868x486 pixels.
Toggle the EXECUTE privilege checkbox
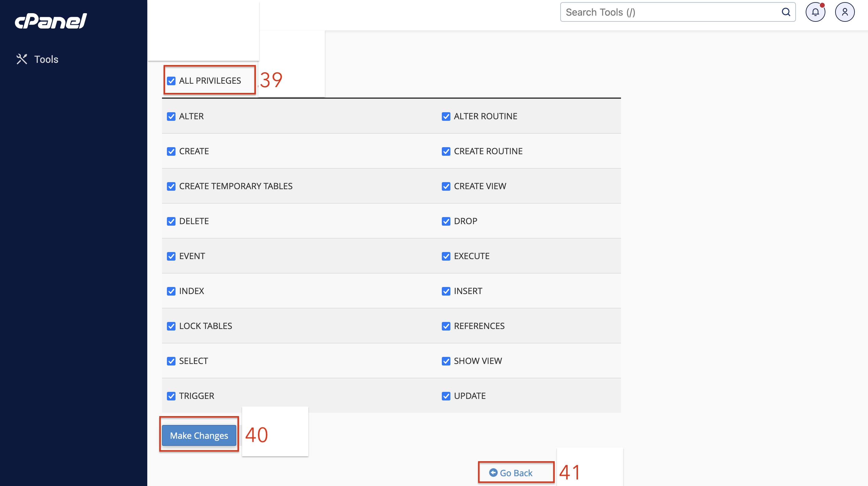[446, 257]
